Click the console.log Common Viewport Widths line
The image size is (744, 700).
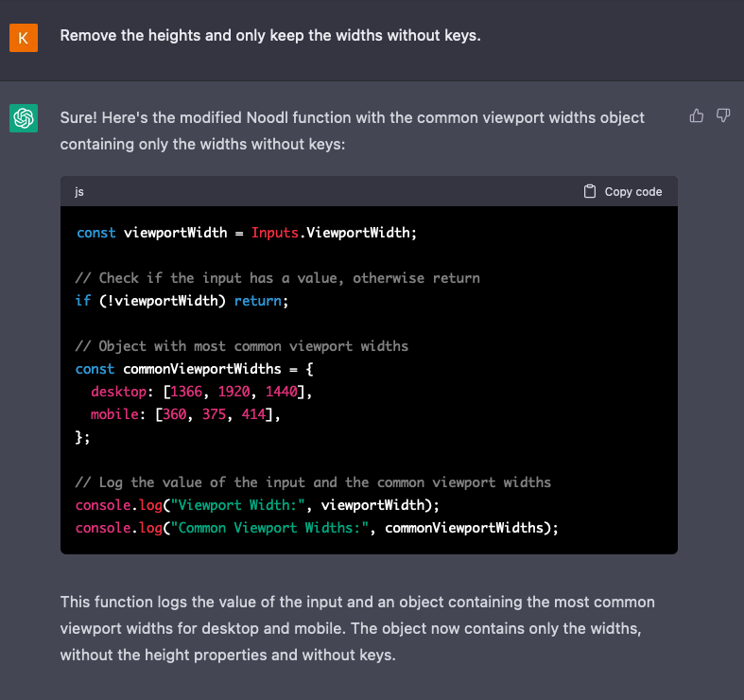[x=317, y=528]
